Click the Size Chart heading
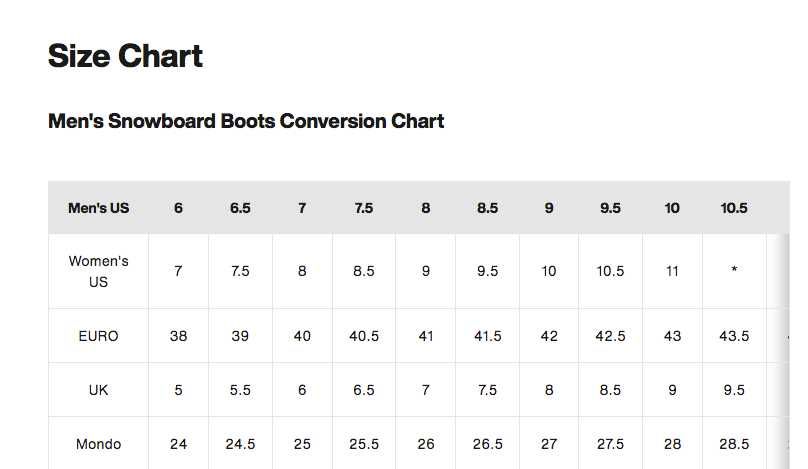This screenshot has height=469, width=808. [125, 56]
